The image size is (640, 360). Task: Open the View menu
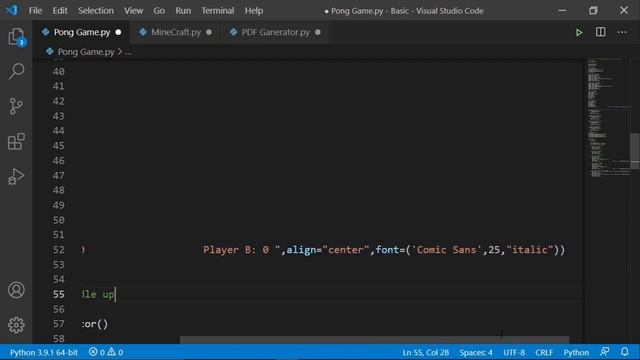133,11
